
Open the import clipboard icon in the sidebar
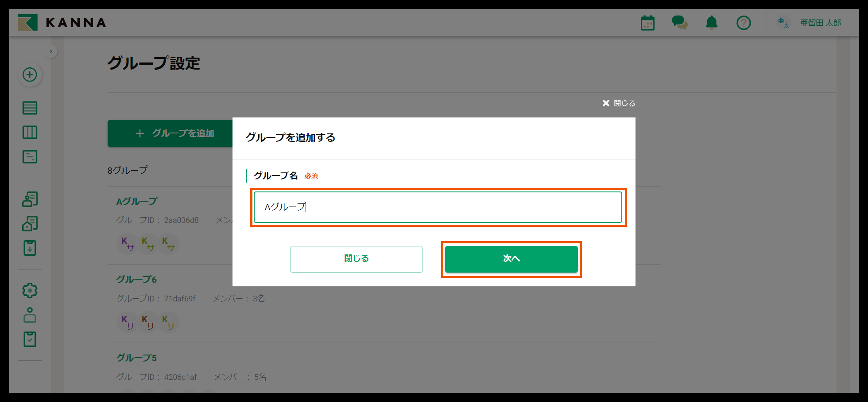pyautogui.click(x=30, y=248)
